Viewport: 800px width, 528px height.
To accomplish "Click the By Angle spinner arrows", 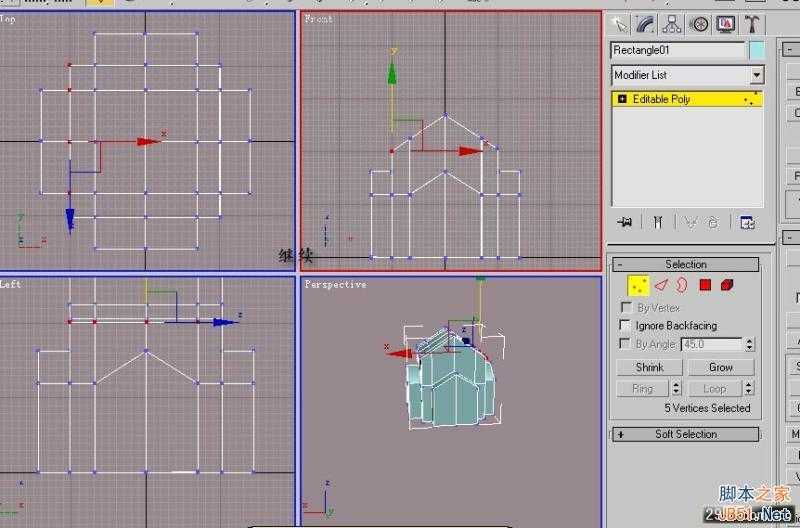I will [x=749, y=344].
